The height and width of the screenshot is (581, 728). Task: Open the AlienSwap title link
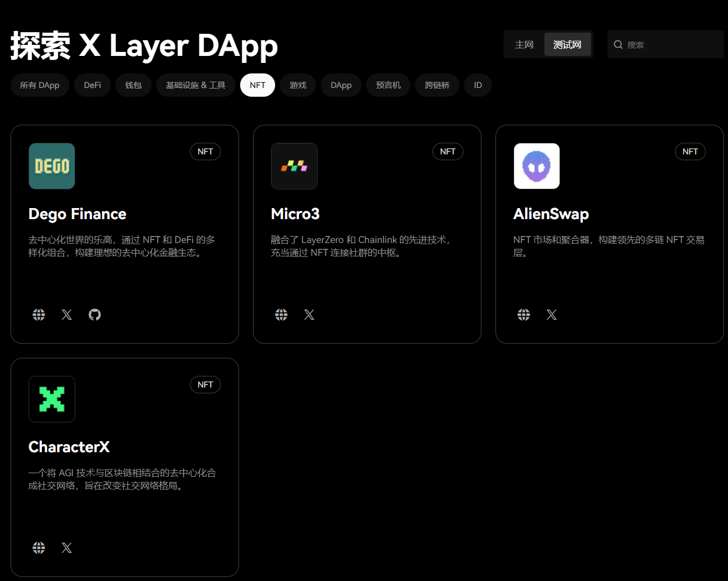click(x=551, y=214)
